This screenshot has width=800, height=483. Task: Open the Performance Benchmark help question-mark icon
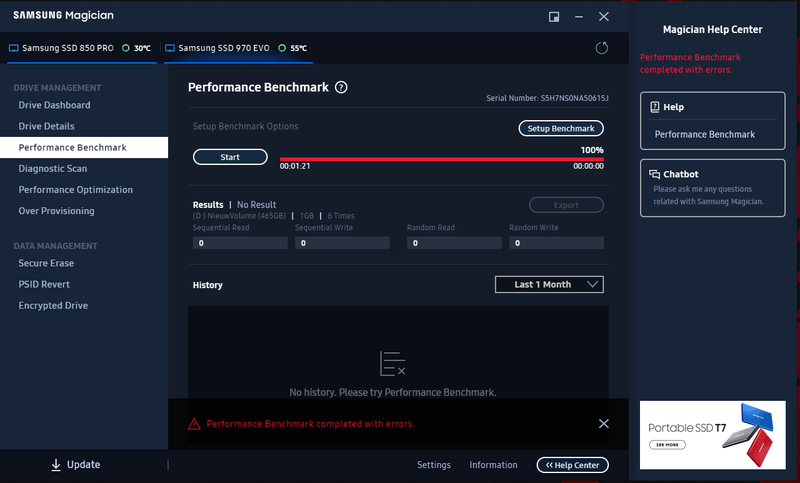341,87
